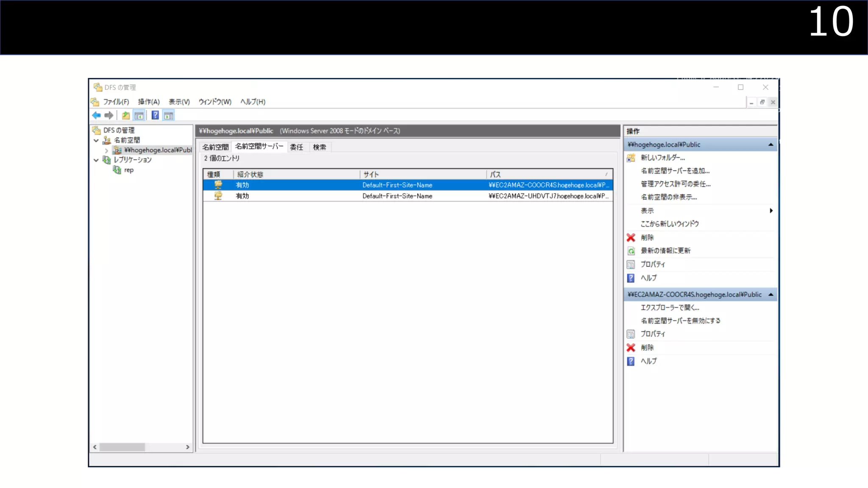Image resolution: width=868 pixels, height=488 pixels.
Task: Switch to the 委任 tab
Action: click(296, 147)
